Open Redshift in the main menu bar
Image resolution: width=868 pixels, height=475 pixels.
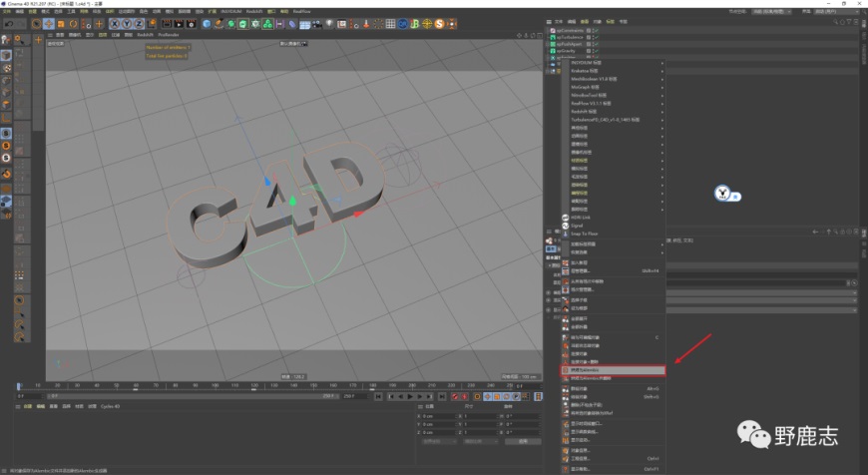tap(254, 11)
